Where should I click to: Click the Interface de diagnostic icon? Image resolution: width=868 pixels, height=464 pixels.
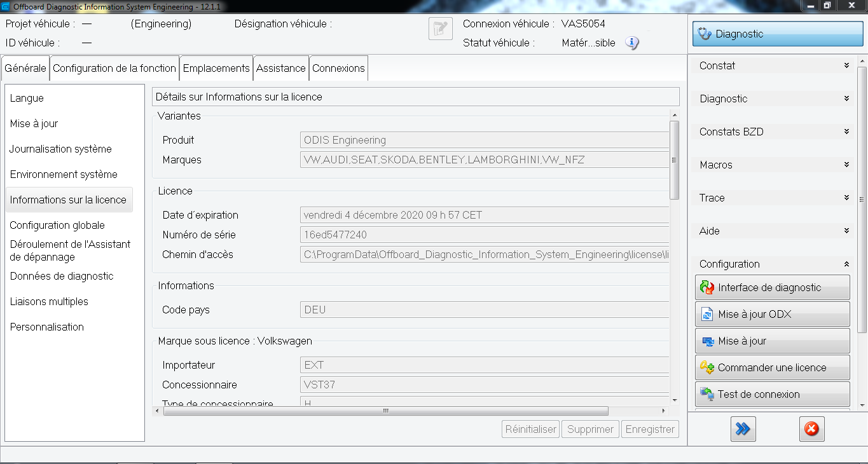pos(707,287)
